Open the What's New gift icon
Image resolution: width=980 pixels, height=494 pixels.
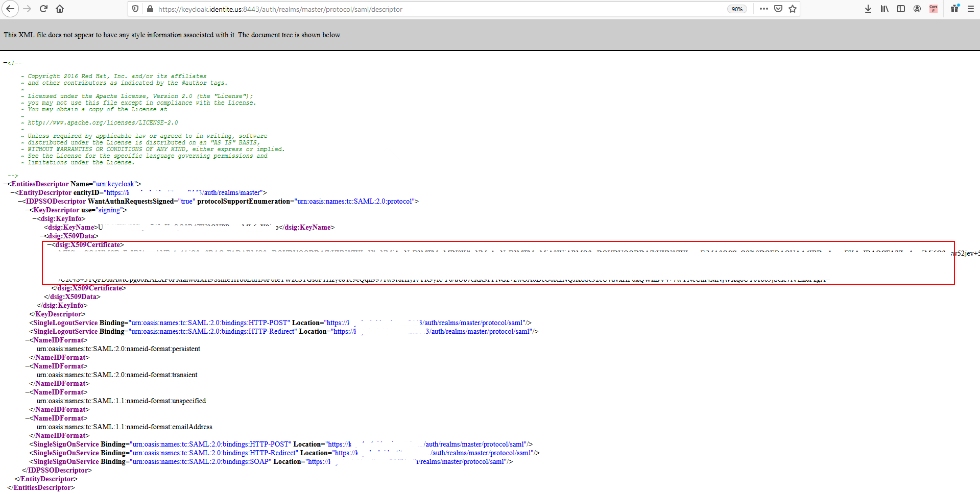954,9
